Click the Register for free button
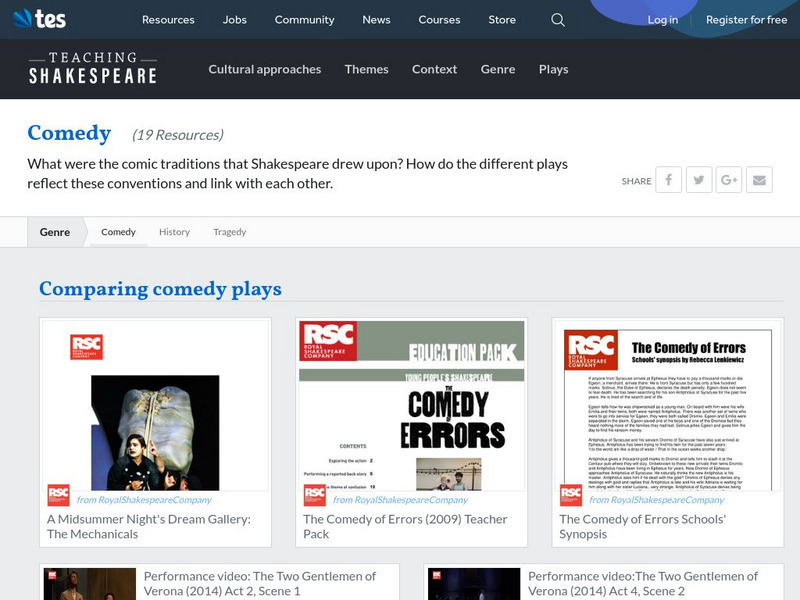This screenshot has width=800, height=600. (746, 20)
